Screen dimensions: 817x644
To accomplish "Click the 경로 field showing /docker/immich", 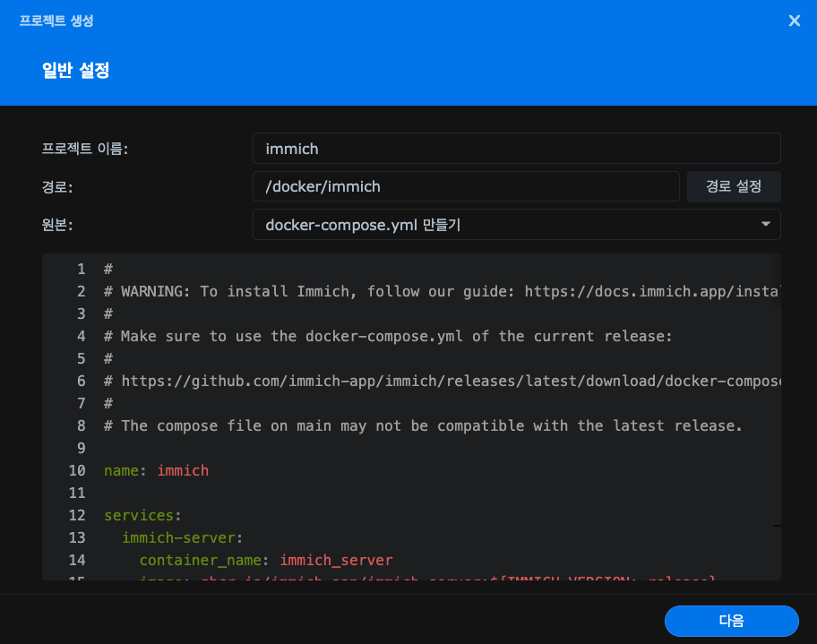I will pos(465,187).
